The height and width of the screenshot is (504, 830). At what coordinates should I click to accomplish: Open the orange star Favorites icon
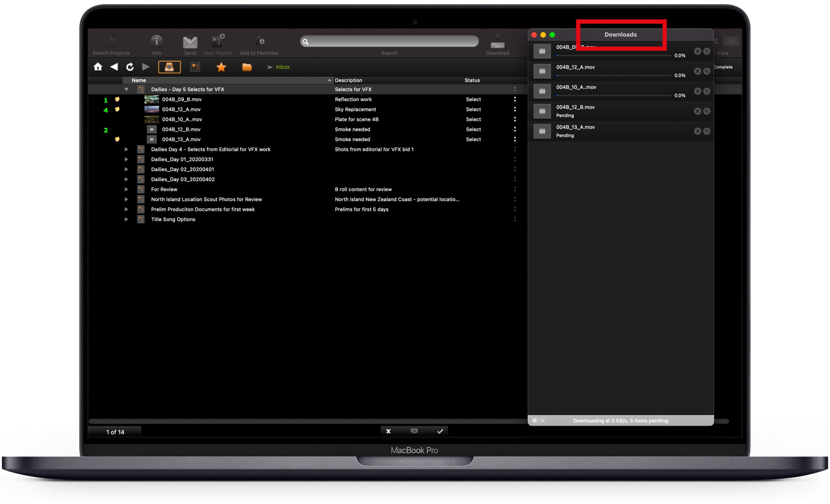click(x=221, y=67)
